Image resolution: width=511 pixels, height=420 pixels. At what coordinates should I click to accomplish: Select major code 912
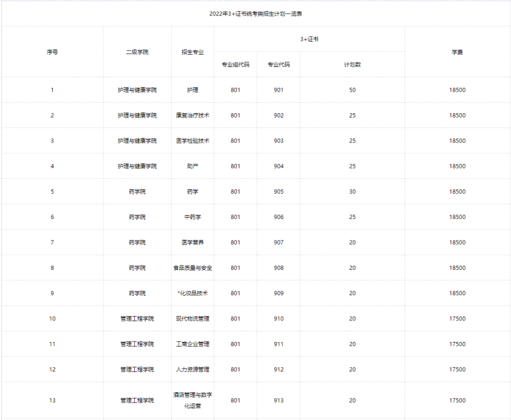click(x=279, y=369)
